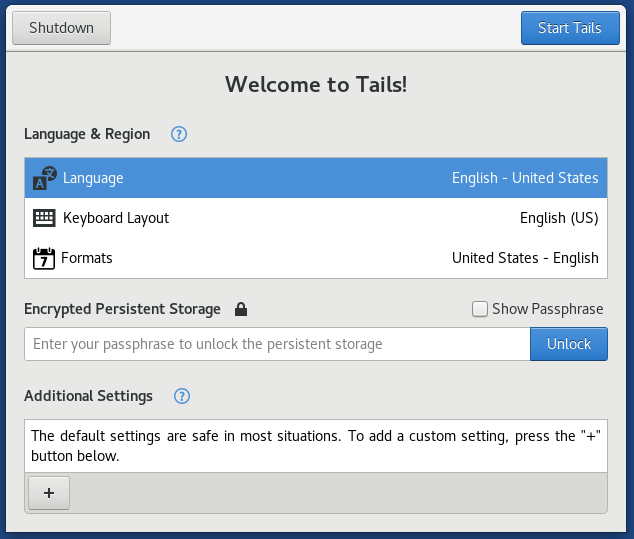Select the Formats row label
This screenshot has height=539, width=634.
(87, 258)
